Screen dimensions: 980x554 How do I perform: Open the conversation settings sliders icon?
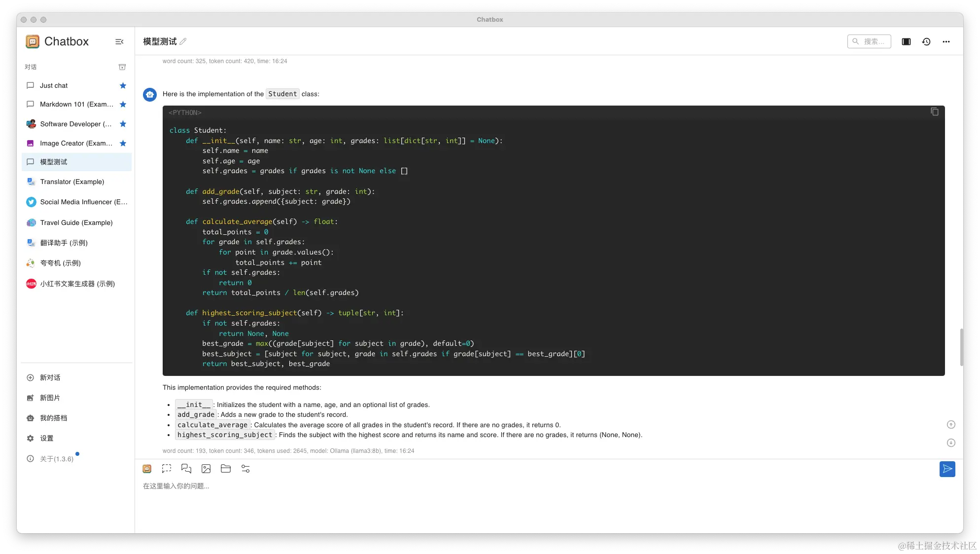pyautogui.click(x=245, y=469)
